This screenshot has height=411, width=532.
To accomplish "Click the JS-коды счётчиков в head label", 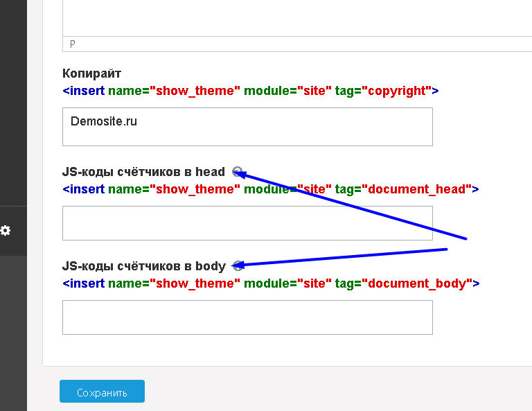I will (143, 172).
